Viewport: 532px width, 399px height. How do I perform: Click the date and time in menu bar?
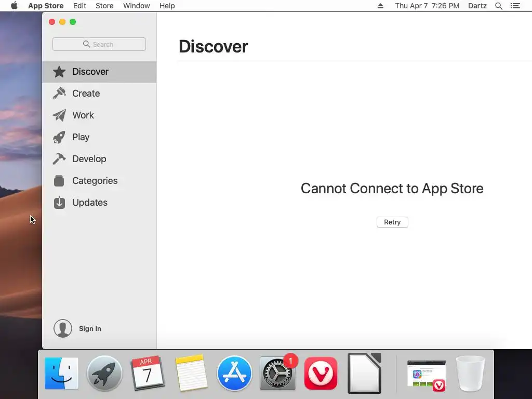coord(427,6)
